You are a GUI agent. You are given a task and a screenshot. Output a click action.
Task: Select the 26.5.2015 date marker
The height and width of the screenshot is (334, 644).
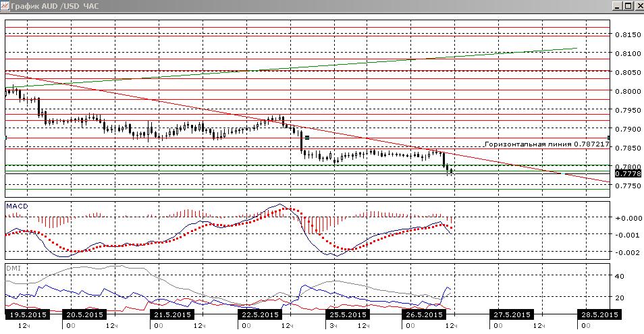424,314
